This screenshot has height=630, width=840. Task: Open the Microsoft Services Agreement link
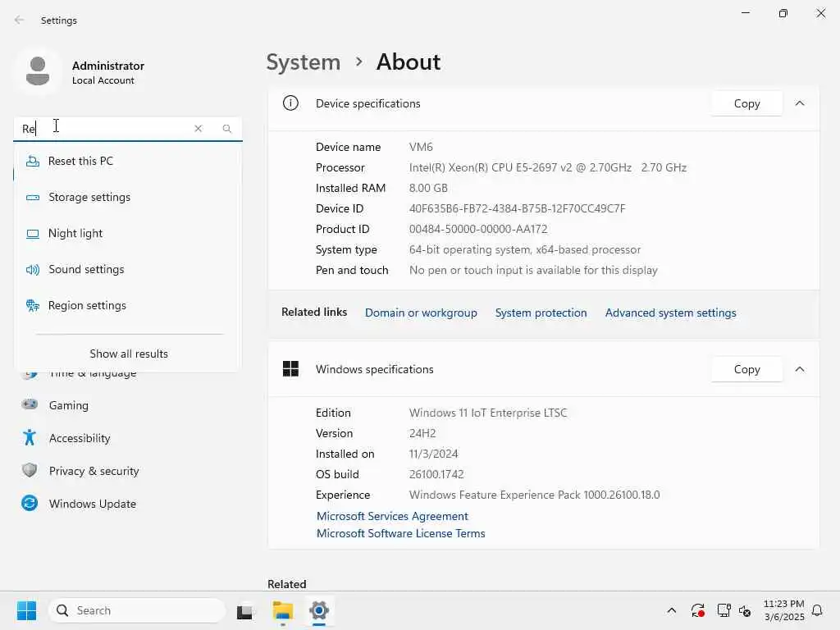pos(392,516)
